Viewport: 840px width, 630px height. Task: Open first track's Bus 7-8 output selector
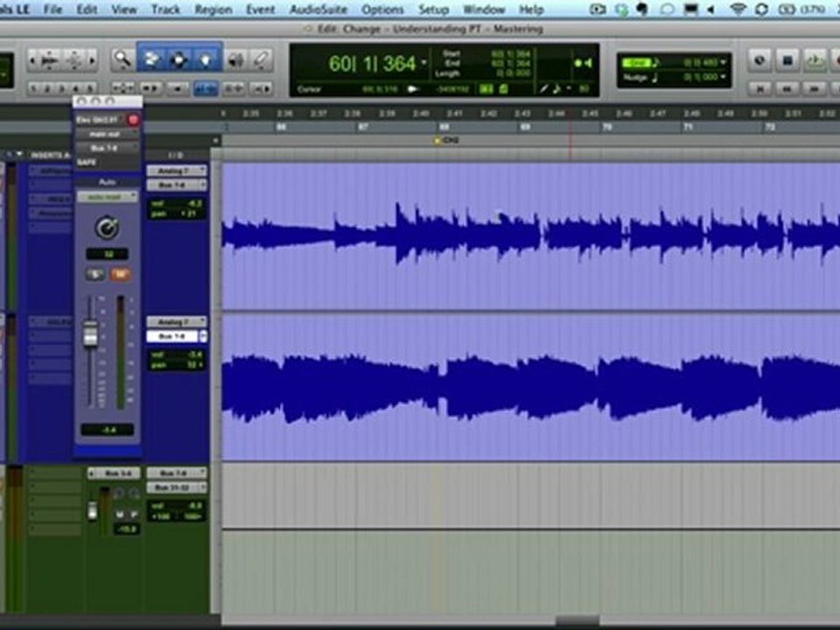pos(176,185)
